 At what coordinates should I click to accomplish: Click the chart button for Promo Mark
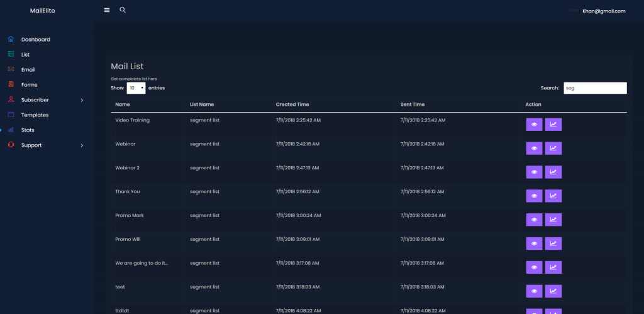553,220
